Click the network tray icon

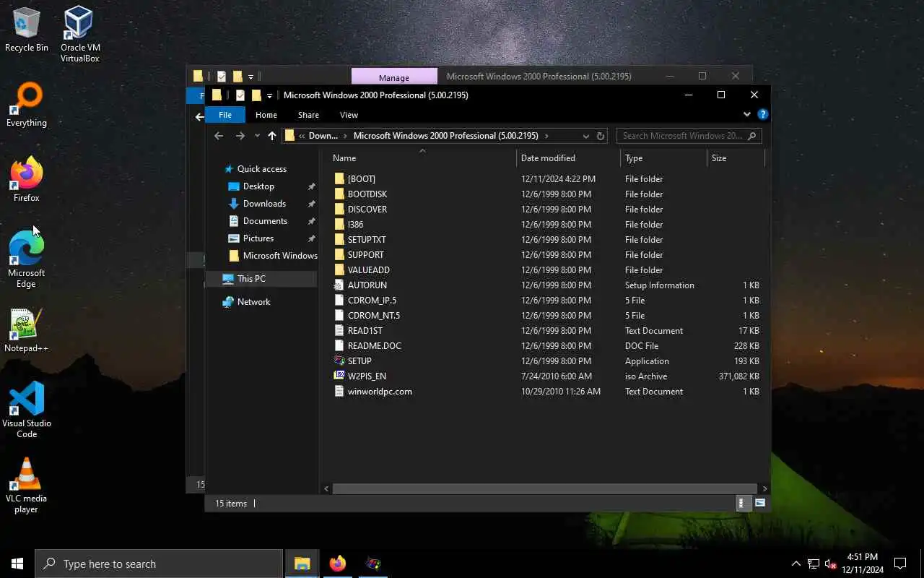coord(813,564)
